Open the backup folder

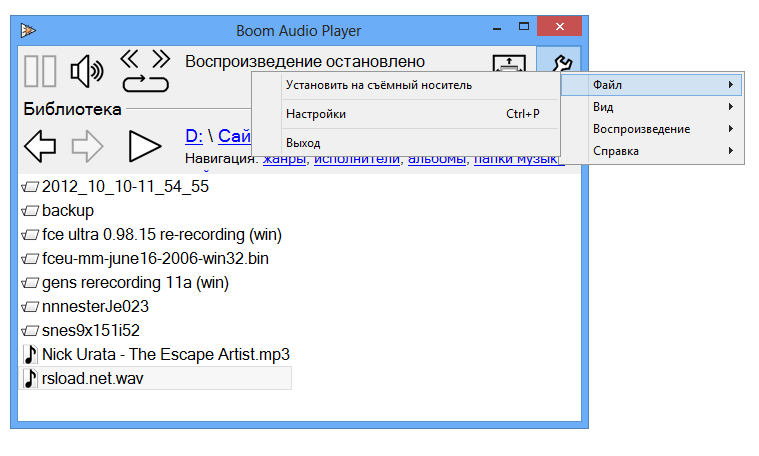point(68,211)
